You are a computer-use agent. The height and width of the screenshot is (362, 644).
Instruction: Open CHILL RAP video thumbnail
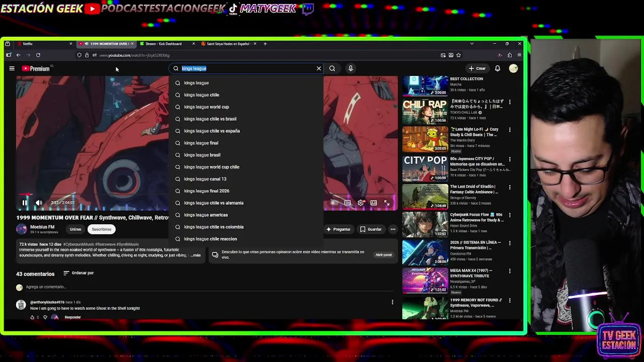click(x=425, y=111)
